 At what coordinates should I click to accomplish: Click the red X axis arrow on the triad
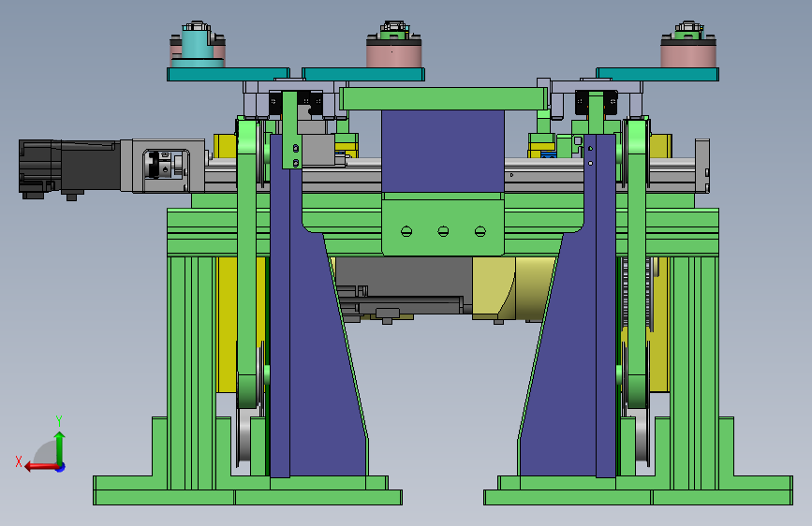point(41,467)
